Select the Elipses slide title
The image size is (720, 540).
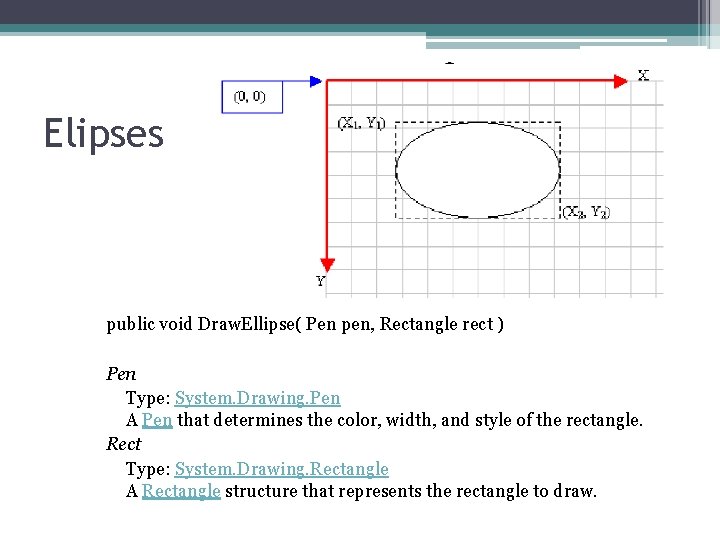[x=104, y=133]
